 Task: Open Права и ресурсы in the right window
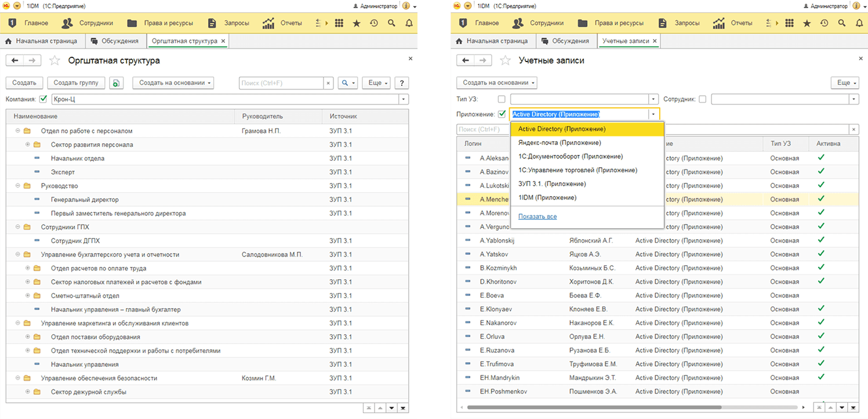pyautogui.click(x=610, y=23)
